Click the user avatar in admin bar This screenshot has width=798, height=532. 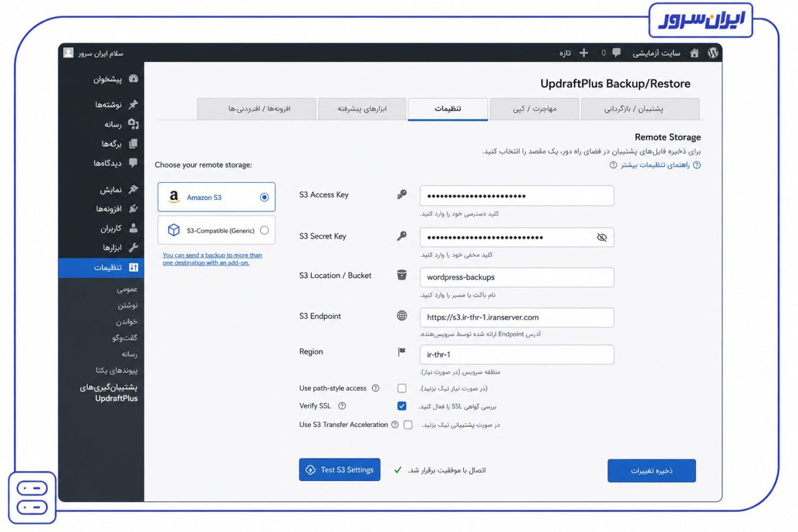69,53
